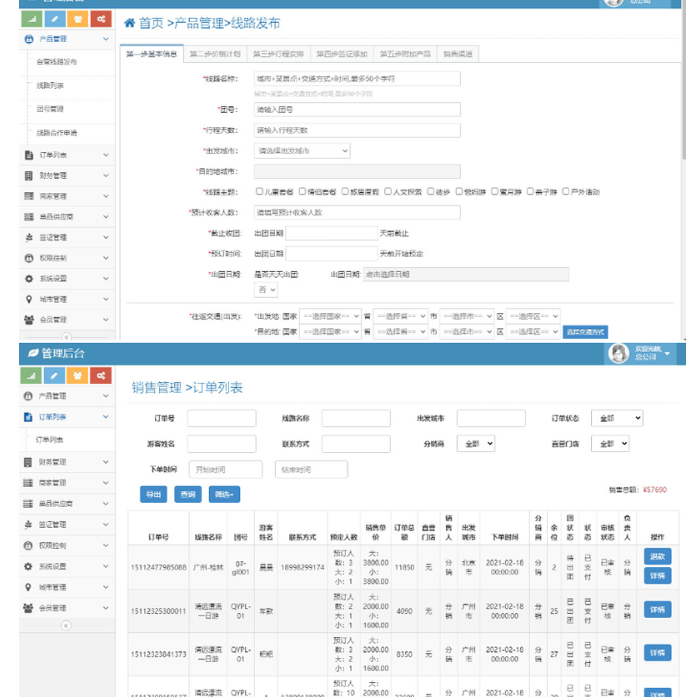Open the 出发城市 dropdown in the route form
696x697 pixels.
pyautogui.click(x=301, y=151)
